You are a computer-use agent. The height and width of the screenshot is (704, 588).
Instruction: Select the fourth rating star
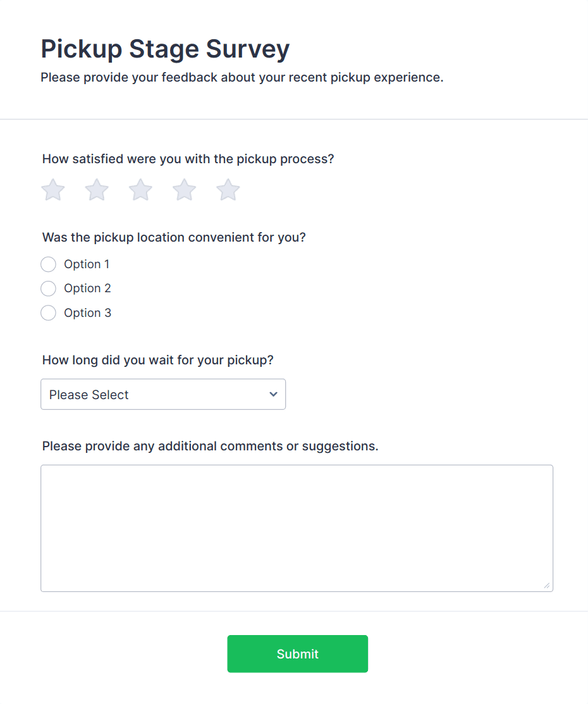tap(185, 190)
